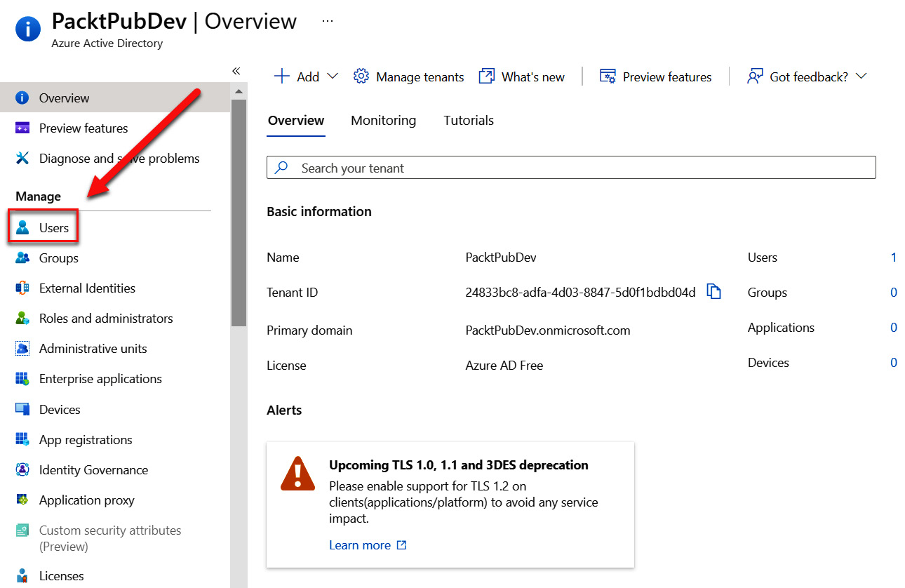
Task: Open Identity Governance in sidebar
Action: click(93, 470)
